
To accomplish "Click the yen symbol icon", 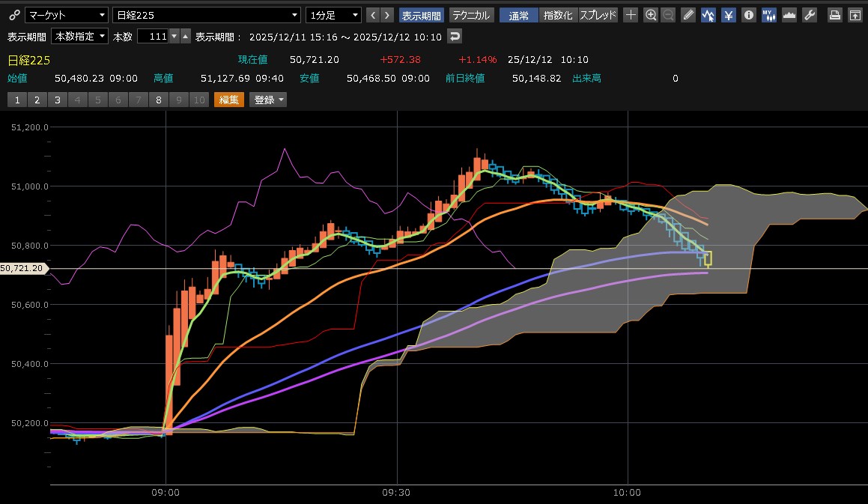I will coord(728,15).
